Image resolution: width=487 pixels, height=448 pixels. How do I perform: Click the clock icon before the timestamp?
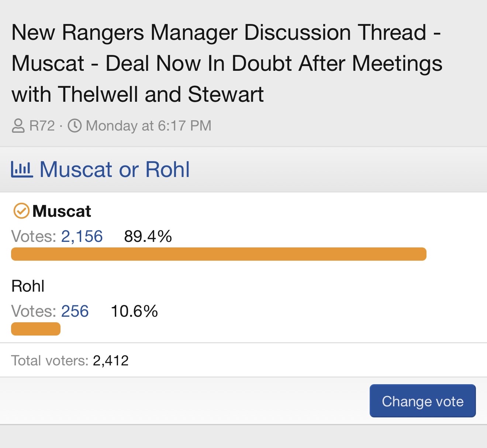[x=75, y=126]
